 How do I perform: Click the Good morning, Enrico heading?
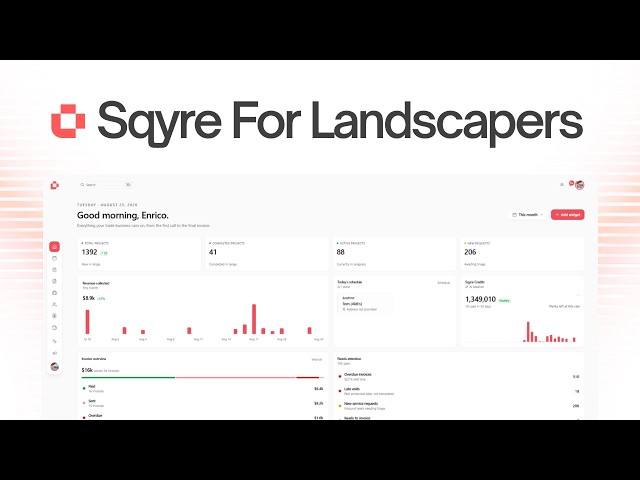pos(122,216)
